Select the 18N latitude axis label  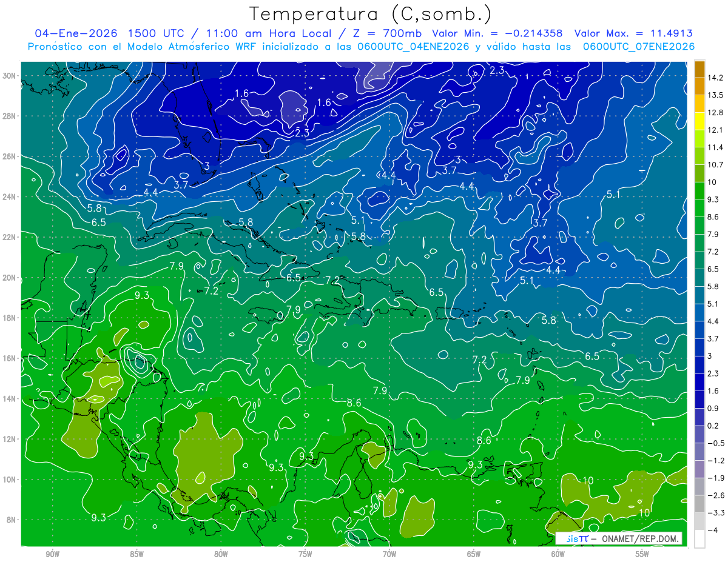tap(9, 318)
